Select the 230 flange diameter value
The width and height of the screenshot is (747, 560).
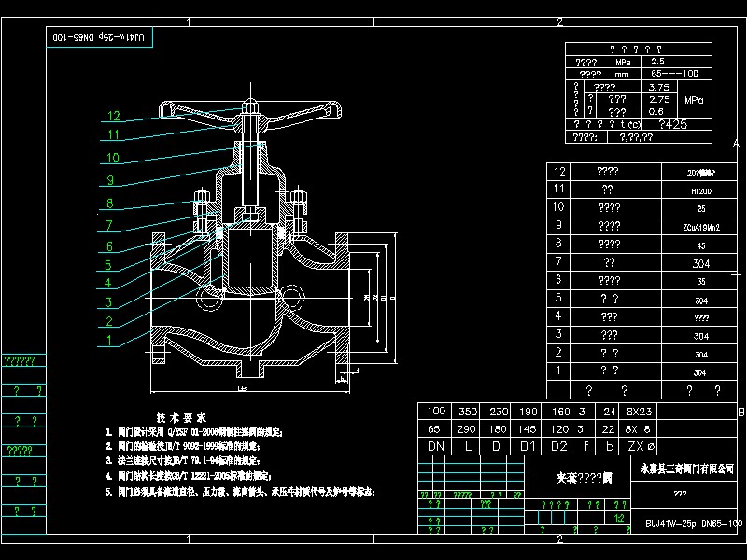[499, 412]
